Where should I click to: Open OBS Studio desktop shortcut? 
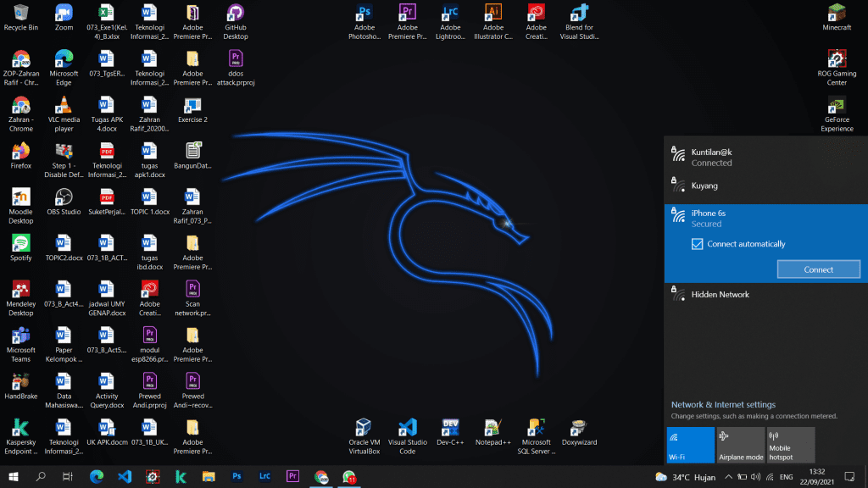[x=64, y=197]
